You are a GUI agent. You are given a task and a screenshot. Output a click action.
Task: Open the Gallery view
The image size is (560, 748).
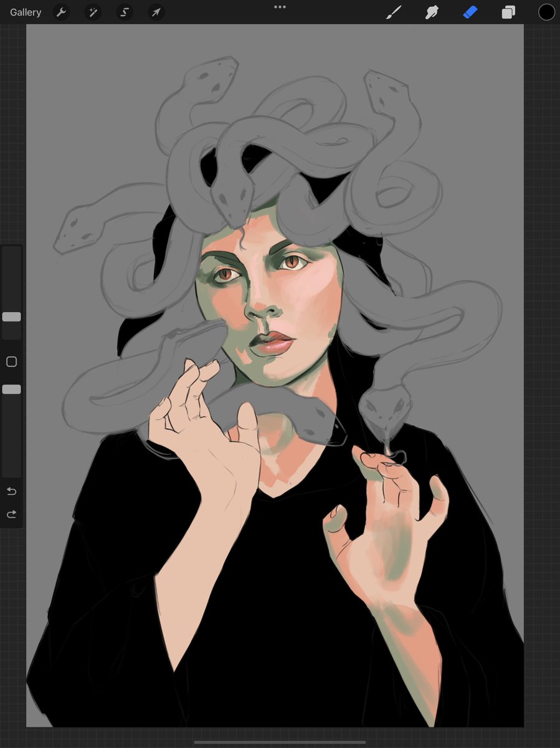tap(26, 12)
